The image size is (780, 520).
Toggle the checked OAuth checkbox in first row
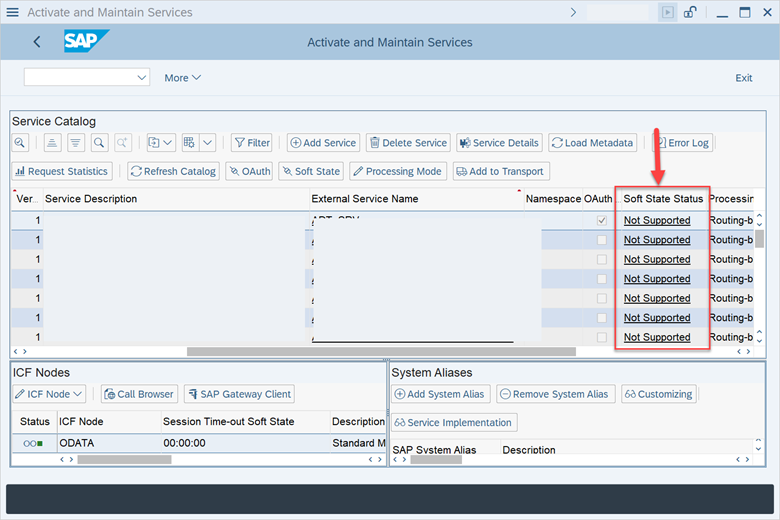(602, 220)
